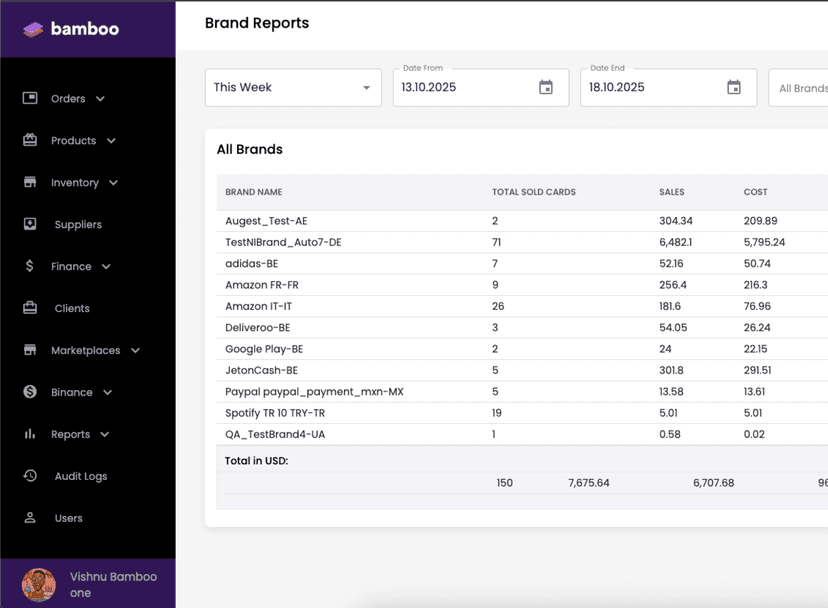Click the Suppliers sidebar icon
This screenshot has width=828, height=608.
tap(30, 224)
